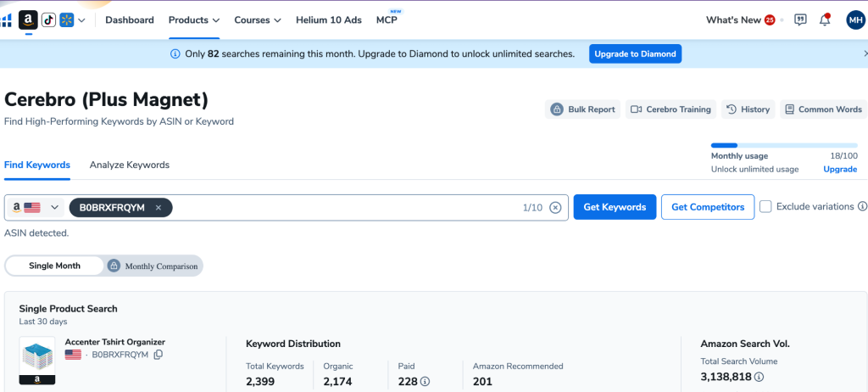Screen dimensions: 868x392
Task: Select the Single Month toggle
Action: click(54, 266)
